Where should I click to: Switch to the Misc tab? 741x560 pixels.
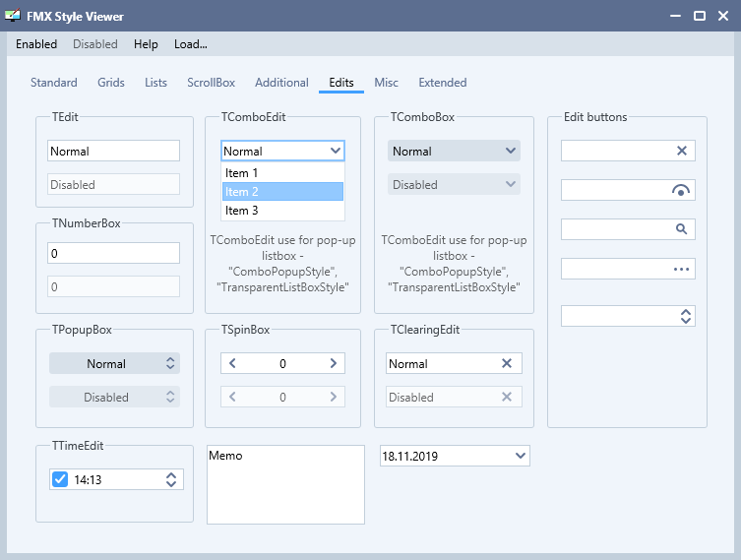[386, 83]
